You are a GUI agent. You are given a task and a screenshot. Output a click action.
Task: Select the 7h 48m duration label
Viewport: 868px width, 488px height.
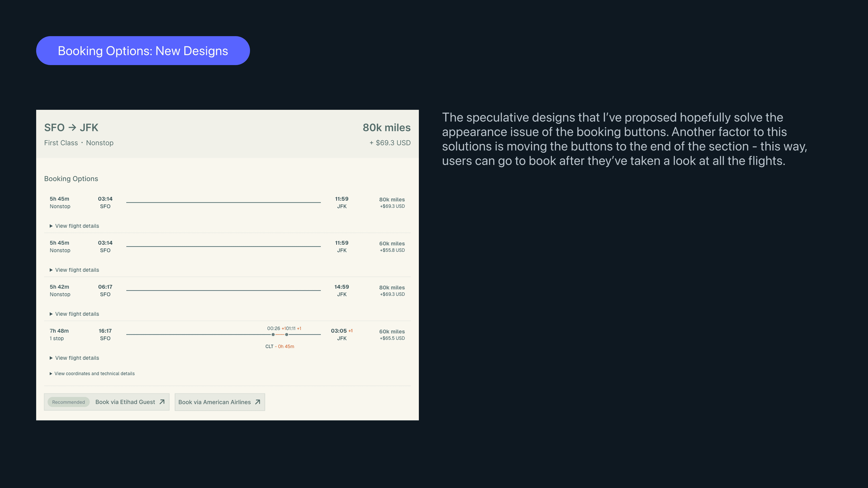59,331
